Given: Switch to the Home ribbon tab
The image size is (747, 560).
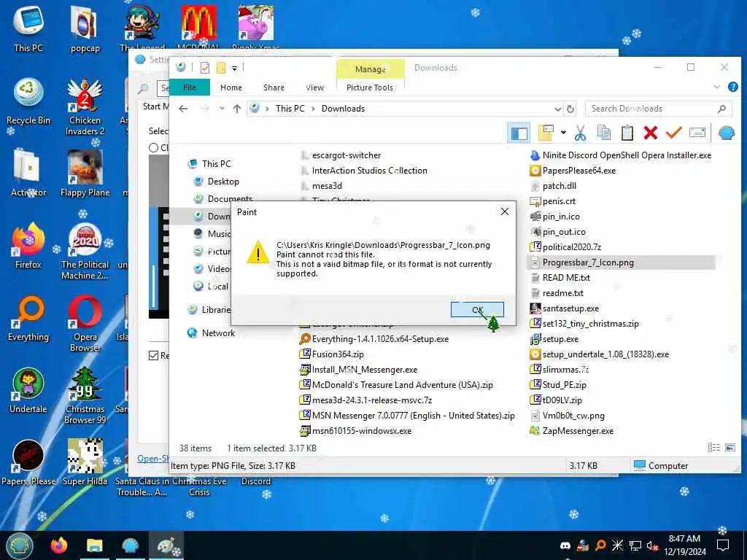Looking at the screenshot, I should coord(231,87).
